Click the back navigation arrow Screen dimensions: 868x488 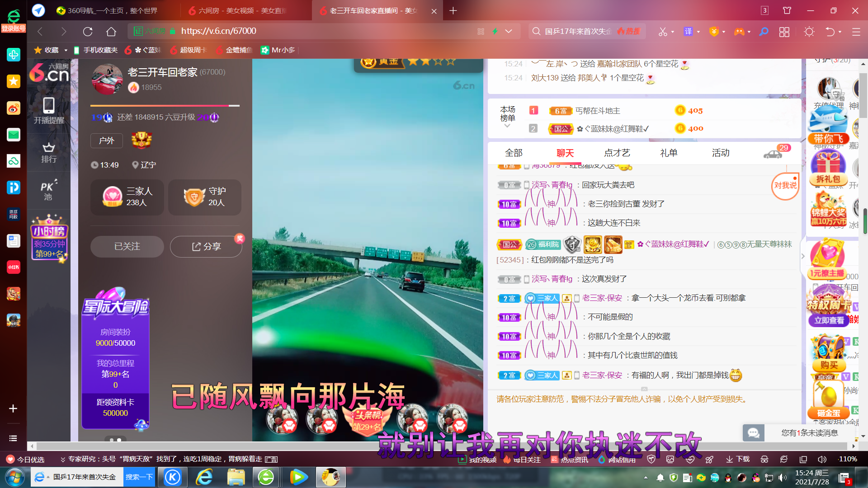coord(40,31)
